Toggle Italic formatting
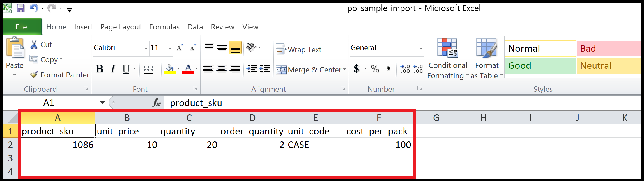644x181 pixels. 113,69
